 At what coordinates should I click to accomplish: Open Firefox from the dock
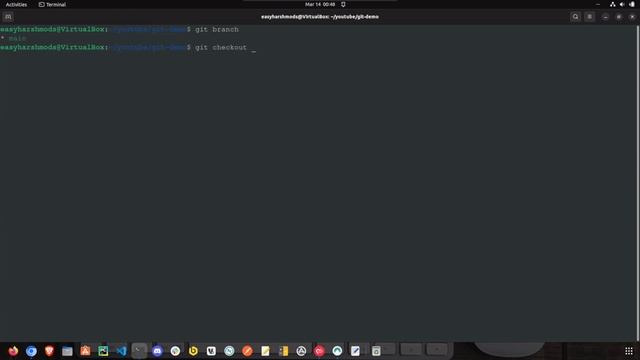coord(13,351)
